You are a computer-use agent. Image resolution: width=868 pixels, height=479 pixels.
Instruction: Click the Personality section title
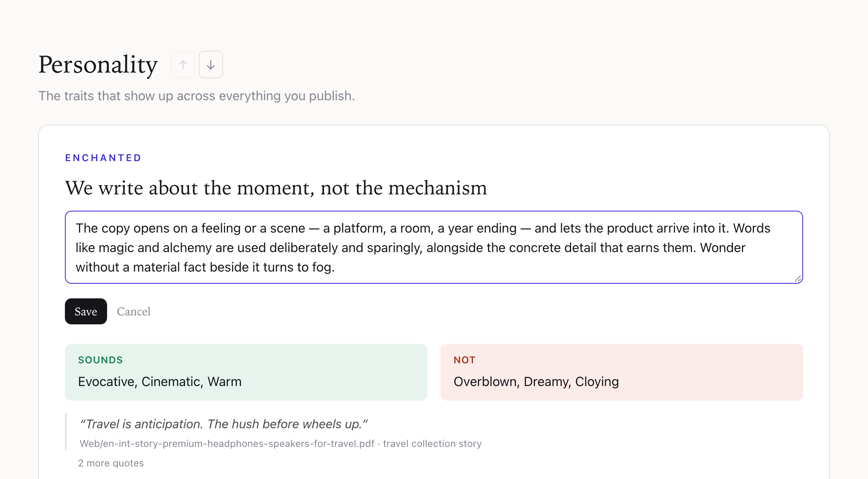pyautogui.click(x=98, y=65)
